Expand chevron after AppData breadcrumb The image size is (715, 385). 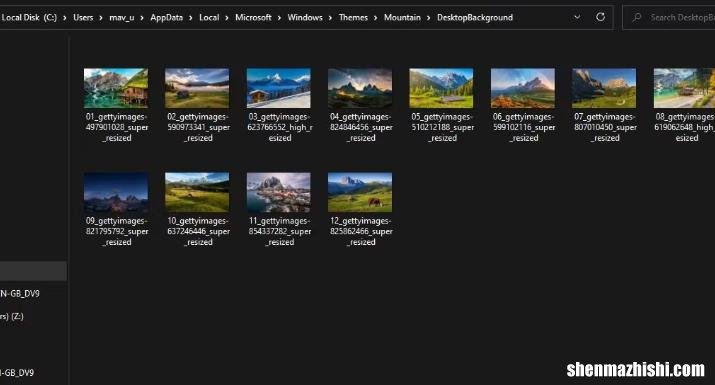click(x=190, y=18)
